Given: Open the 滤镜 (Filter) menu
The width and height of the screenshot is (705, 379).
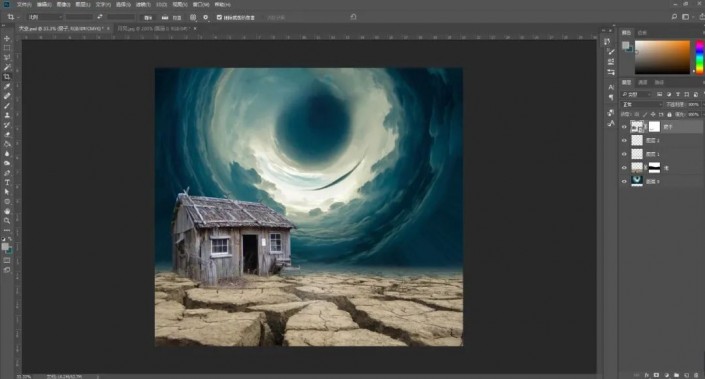Looking at the screenshot, I should pyautogui.click(x=143, y=4).
